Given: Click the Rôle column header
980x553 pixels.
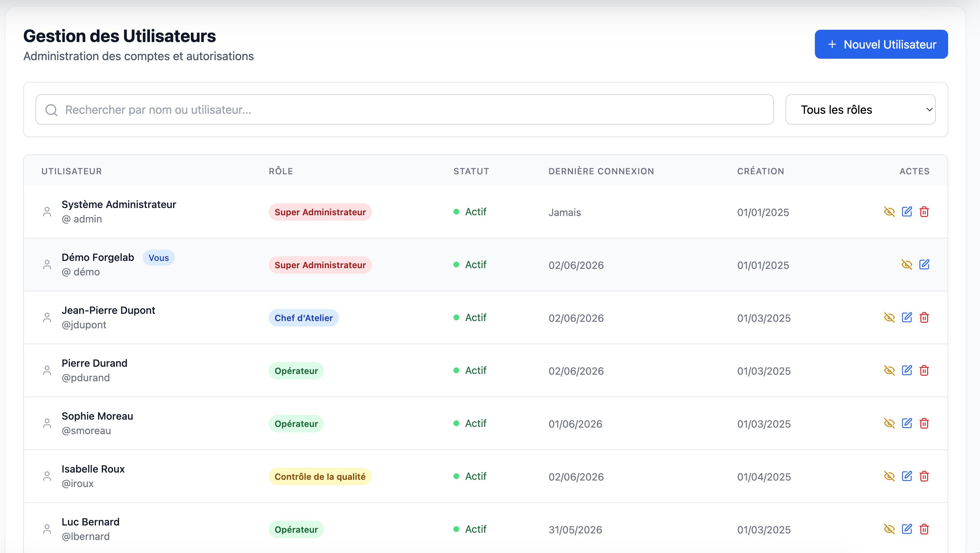Looking at the screenshot, I should coord(281,171).
